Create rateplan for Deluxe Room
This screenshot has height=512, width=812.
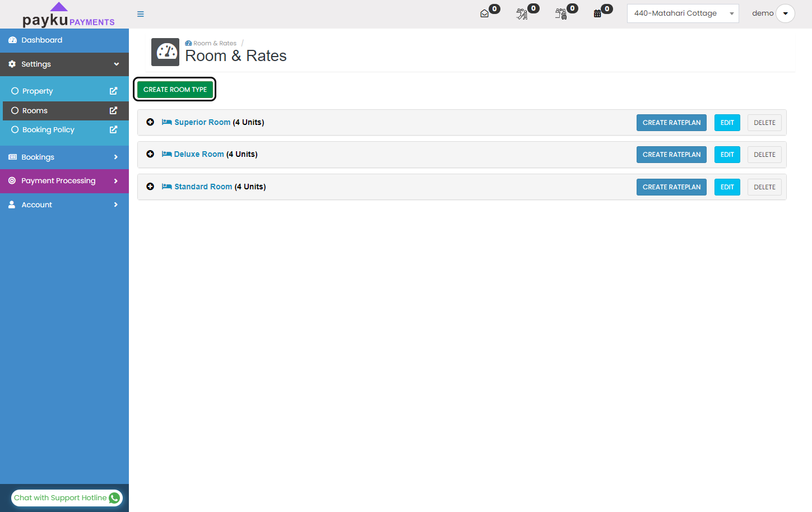pos(671,155)
